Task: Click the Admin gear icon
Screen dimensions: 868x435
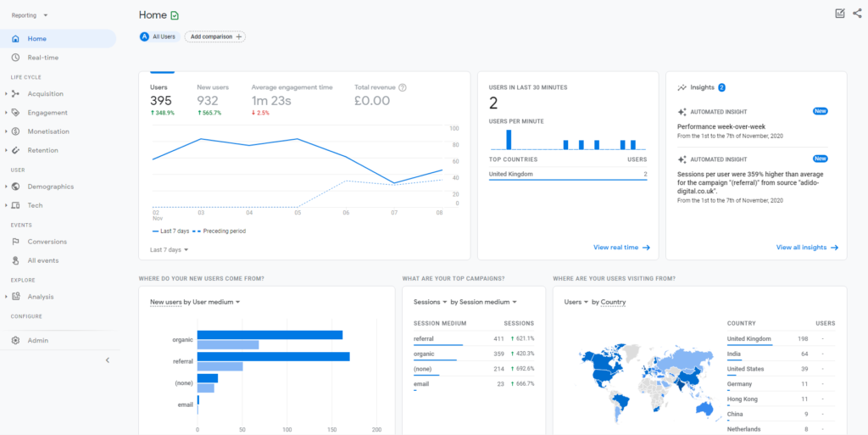Action: click(x=15, y=341)
